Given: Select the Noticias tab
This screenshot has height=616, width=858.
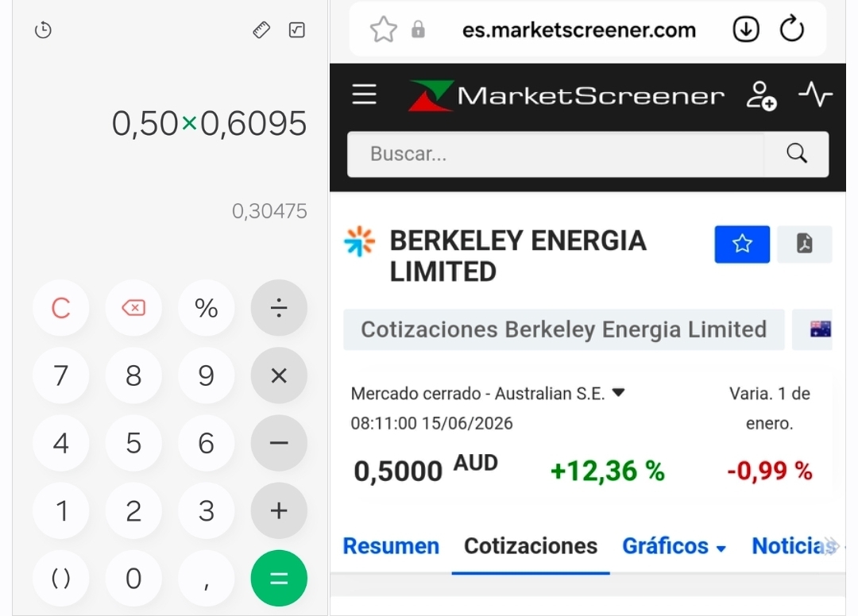Looking at the screenshot, I should click(792, 546).
